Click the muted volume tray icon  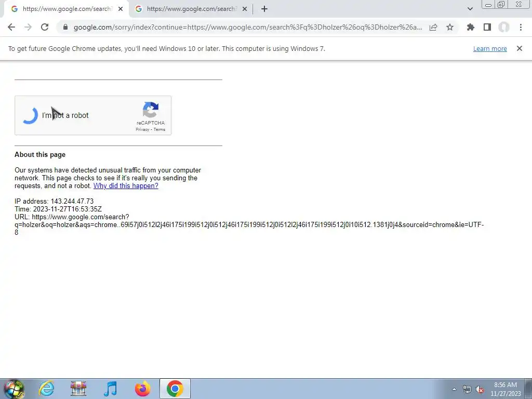click(480, 389)
